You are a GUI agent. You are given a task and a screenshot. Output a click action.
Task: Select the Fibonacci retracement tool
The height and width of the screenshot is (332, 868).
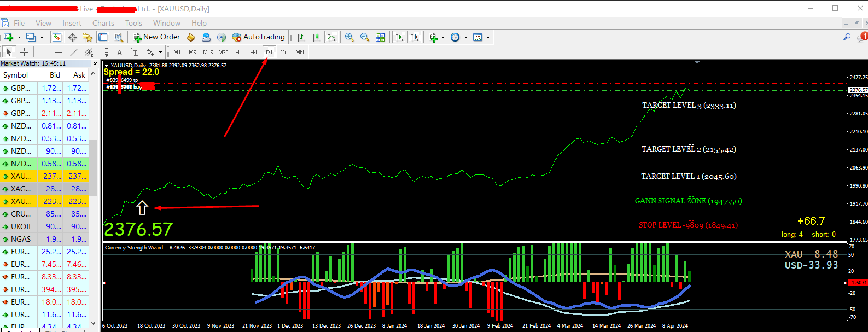(104, 52)
